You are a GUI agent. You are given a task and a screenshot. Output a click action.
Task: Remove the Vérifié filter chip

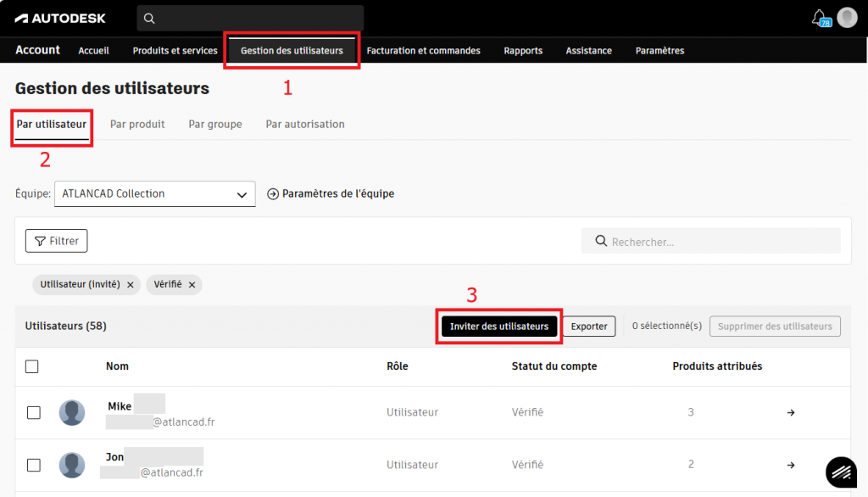tap(192, 285)
